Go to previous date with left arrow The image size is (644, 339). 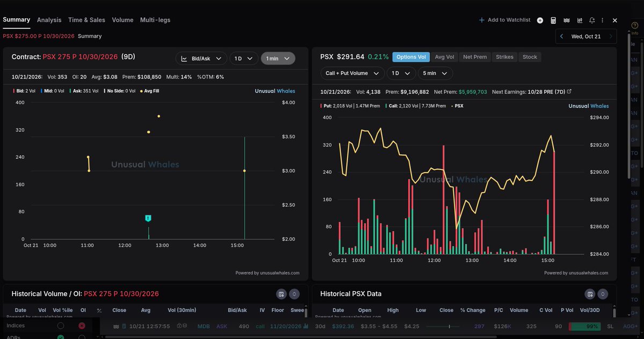pos(561,37)
